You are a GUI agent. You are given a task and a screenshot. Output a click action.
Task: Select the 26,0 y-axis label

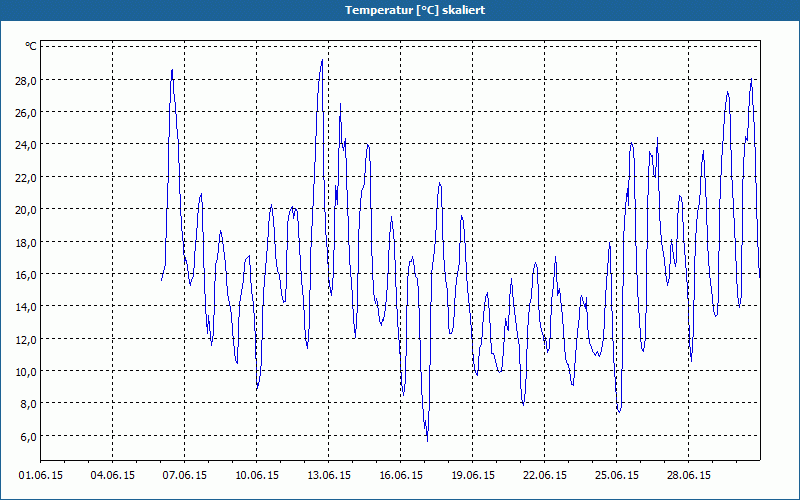26,113
